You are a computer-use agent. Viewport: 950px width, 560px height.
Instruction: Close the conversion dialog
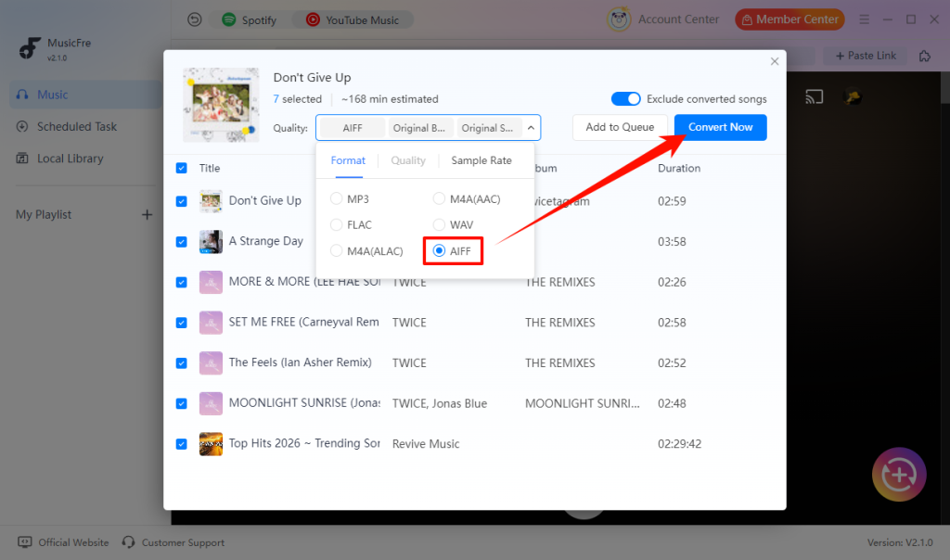click(775, 61)
